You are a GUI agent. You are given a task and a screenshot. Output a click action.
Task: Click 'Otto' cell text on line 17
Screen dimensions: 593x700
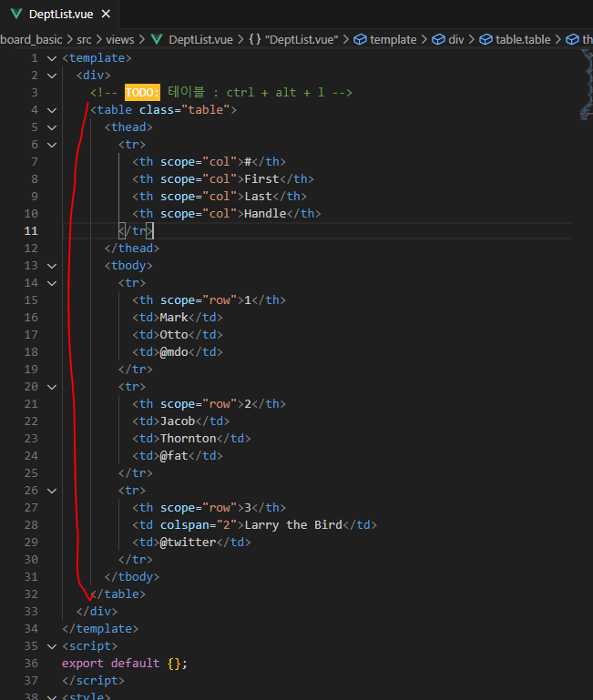174,335
